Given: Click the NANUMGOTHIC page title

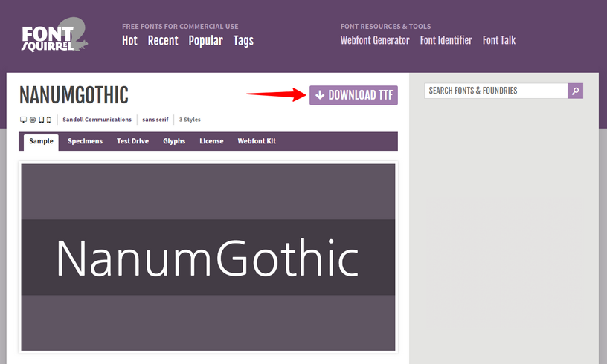Looking at the screenshot, I should pos(74,95).
